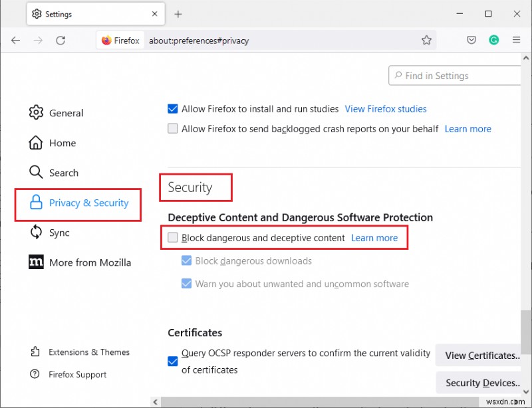Click the More from Mozilla sidebar icon
The width and height of the screenshot is (532, 408).
tap(36, 262)
